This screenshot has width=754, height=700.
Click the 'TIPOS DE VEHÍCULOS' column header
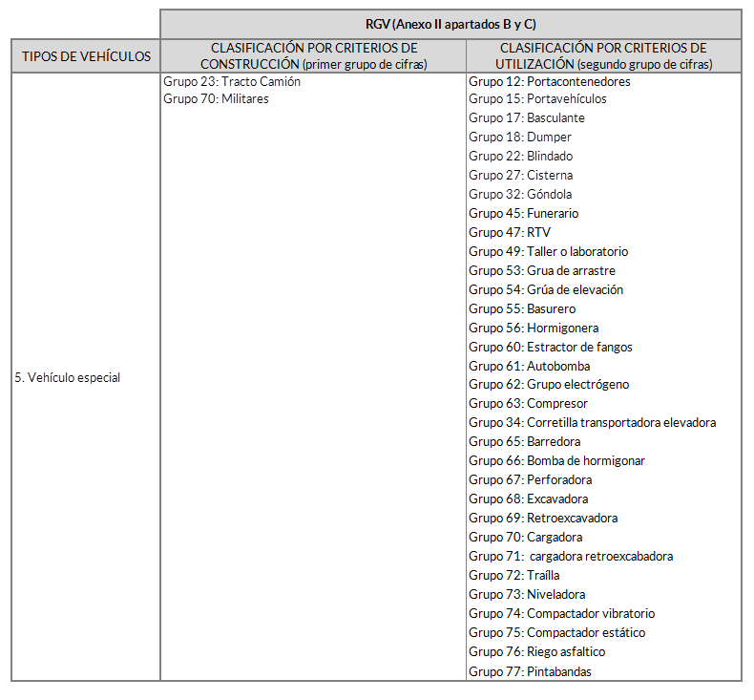(86, 56)
